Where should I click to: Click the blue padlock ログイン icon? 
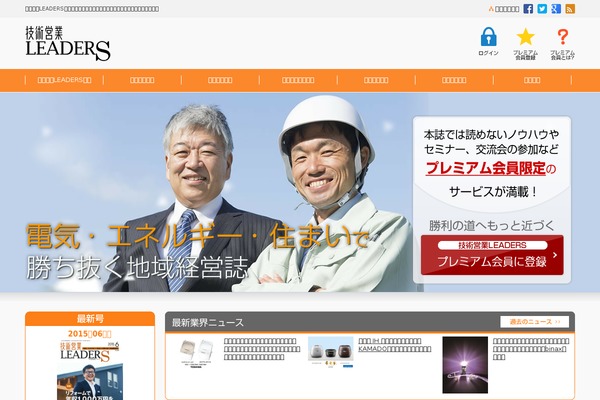point(488,41)
